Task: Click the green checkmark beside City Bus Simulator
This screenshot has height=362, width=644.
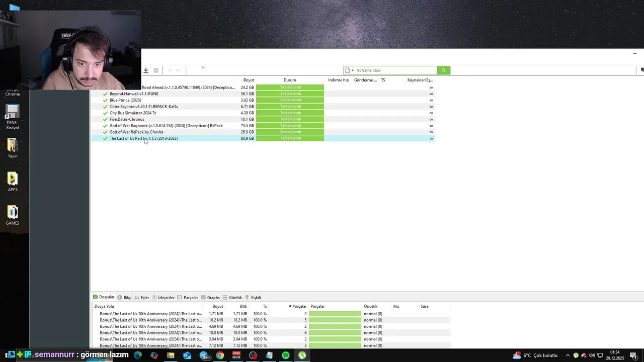Action: (x=105, y=113)
